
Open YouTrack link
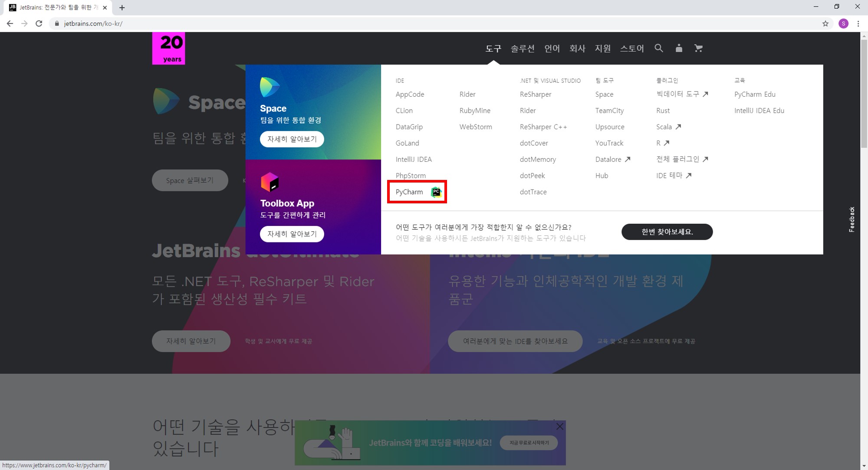[x=609, y=143]
